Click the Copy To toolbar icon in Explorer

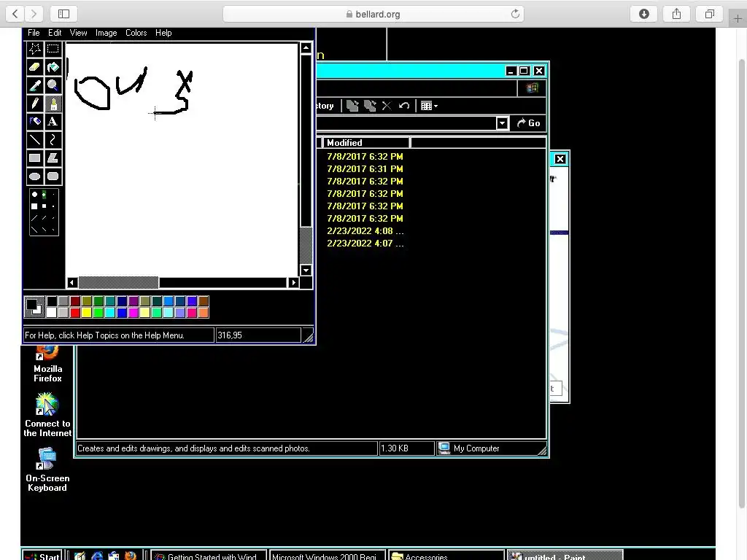pyautogui.click(x=370, y=106)
